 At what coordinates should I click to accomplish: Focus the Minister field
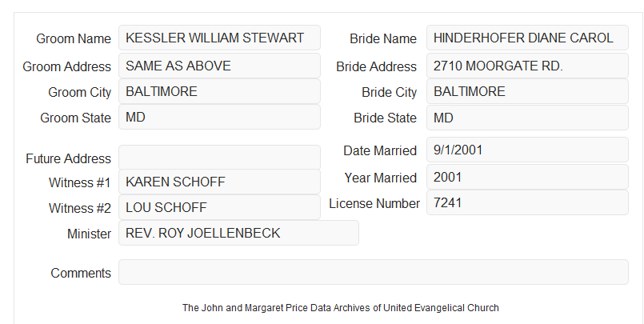click(238, 233)
